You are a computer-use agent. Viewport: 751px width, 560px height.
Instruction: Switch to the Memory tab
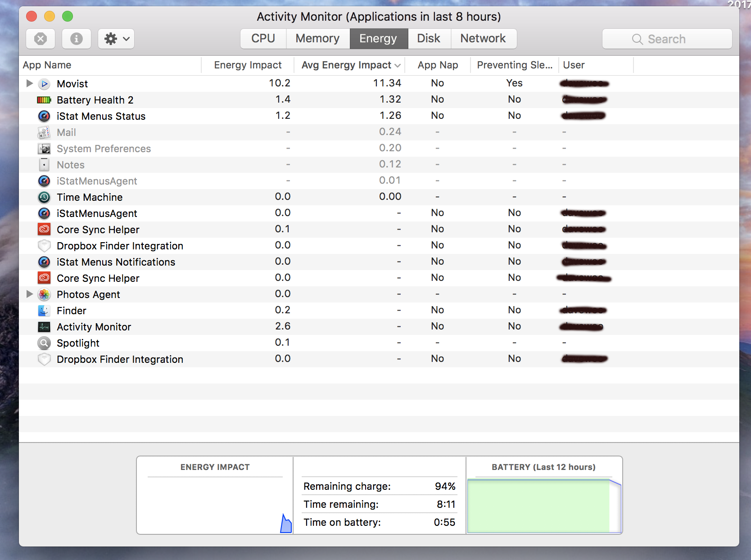pos(318,39)
